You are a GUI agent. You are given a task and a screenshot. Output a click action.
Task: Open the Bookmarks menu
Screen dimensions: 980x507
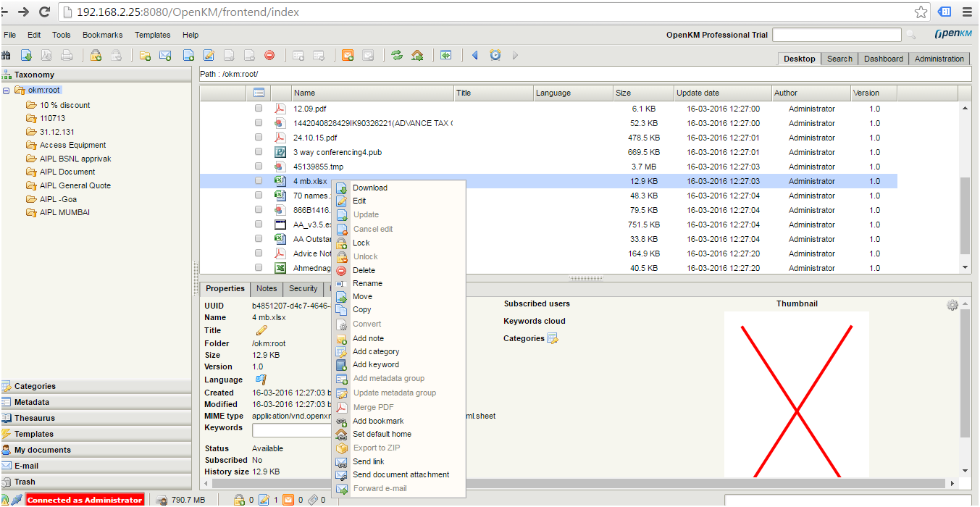tap(102, 35)
